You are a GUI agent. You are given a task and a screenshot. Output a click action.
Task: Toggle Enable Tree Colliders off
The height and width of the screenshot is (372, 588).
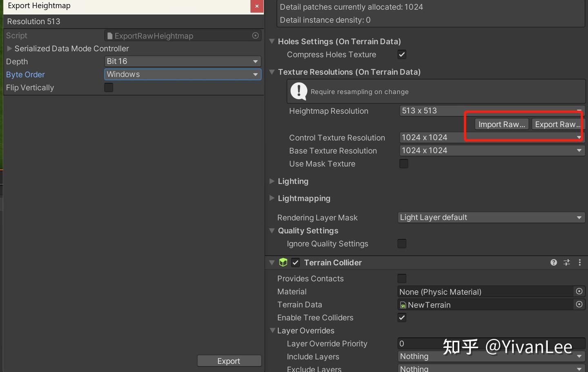[401, 317]
